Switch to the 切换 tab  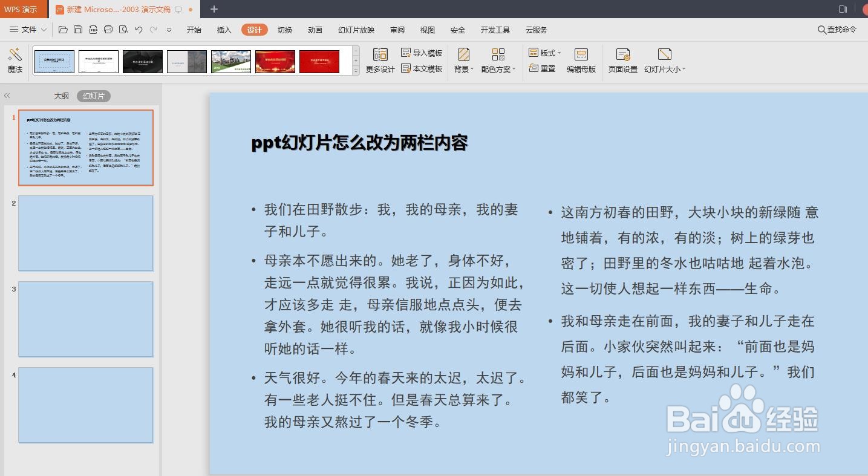pos(285,30)
